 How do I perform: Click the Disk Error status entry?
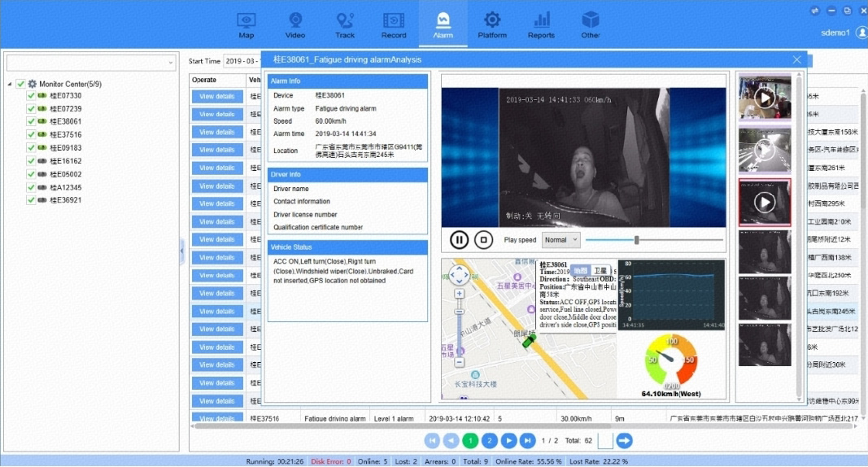point(331,461)
